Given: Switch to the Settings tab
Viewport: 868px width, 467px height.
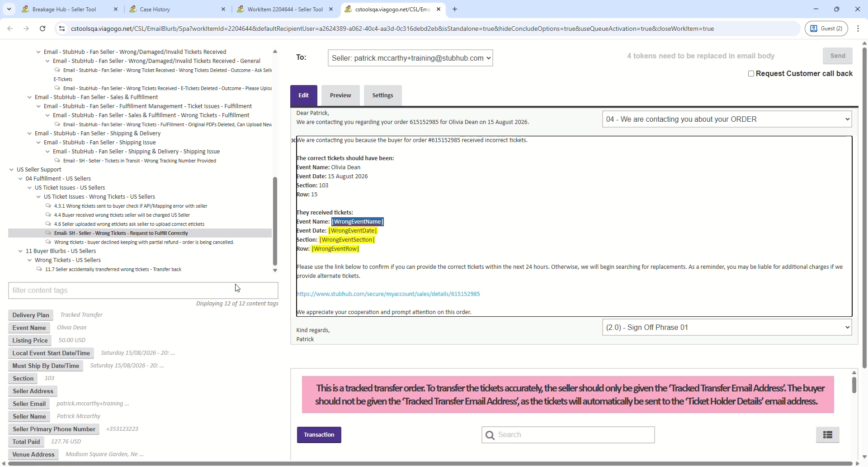Looking at the screenshot, I should (x=382, y=95).
